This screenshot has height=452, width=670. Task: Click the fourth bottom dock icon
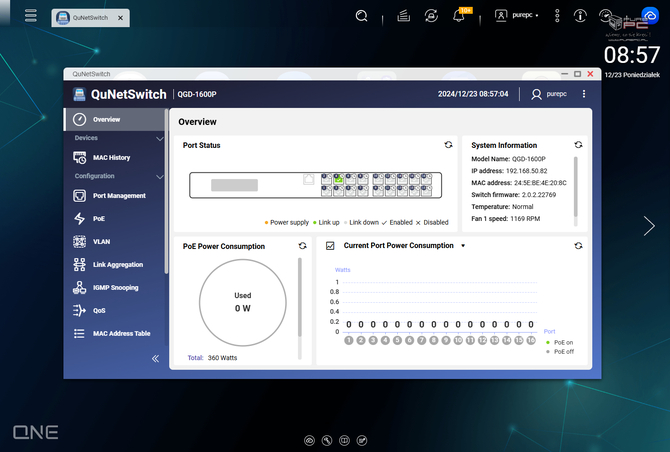click(x=362, y=440)
